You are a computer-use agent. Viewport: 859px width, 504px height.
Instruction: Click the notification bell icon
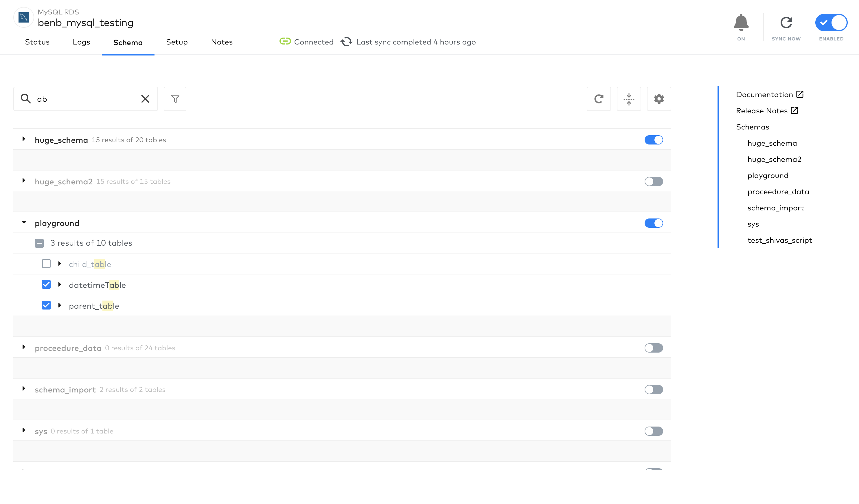(x=741, y=22)
